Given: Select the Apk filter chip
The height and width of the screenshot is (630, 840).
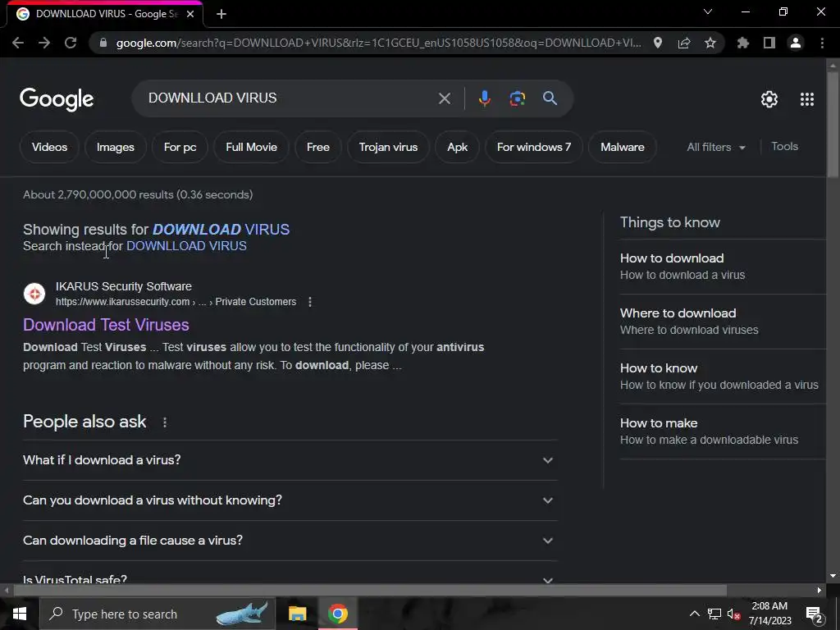Looking at the screenshot, I should pyautogui.click(x=458, y=147).
